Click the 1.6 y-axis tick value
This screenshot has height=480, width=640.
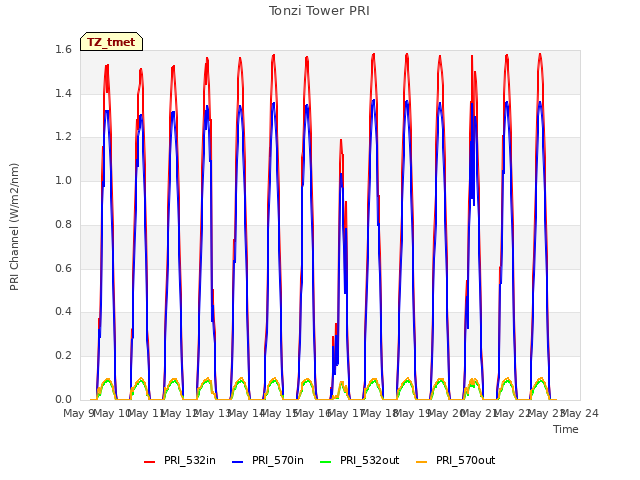tap(63, 49)
